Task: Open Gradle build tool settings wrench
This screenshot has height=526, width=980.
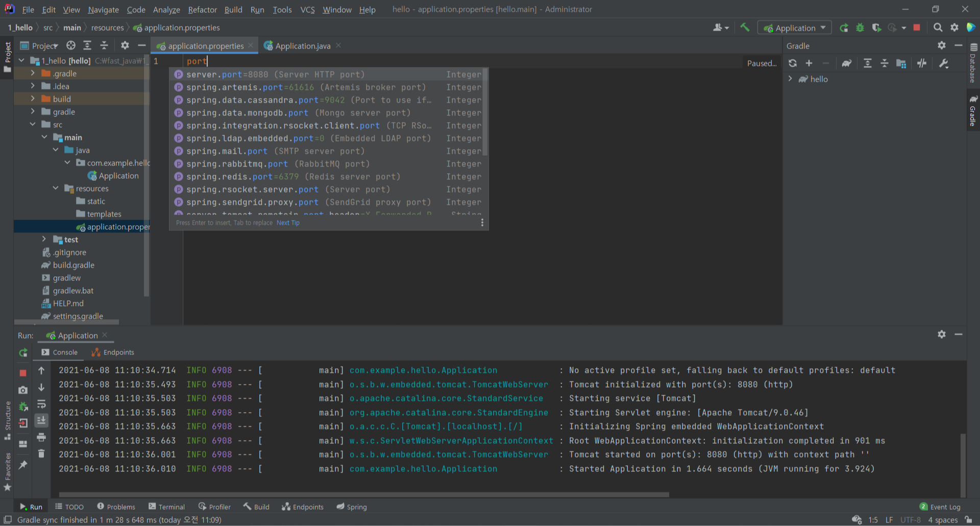Action: click(x=944, y=63)
